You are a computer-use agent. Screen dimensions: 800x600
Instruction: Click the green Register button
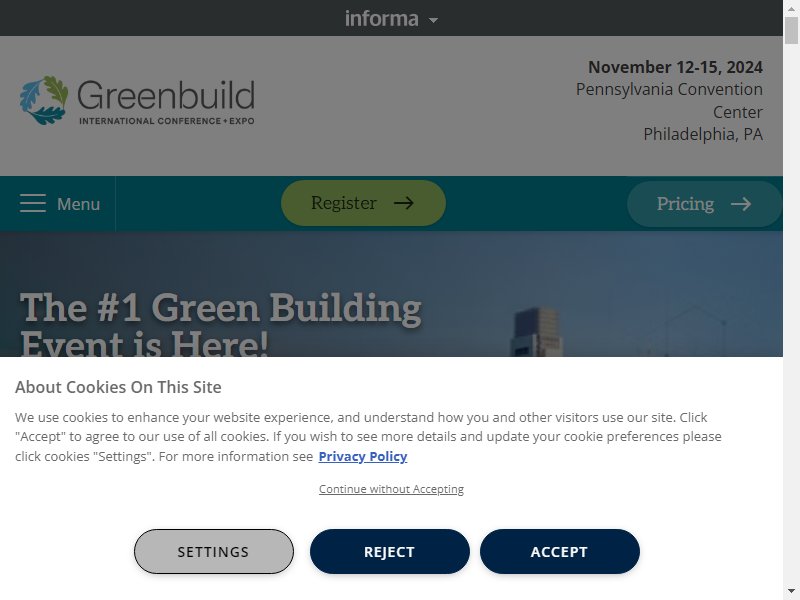click(x=363, y=203)
